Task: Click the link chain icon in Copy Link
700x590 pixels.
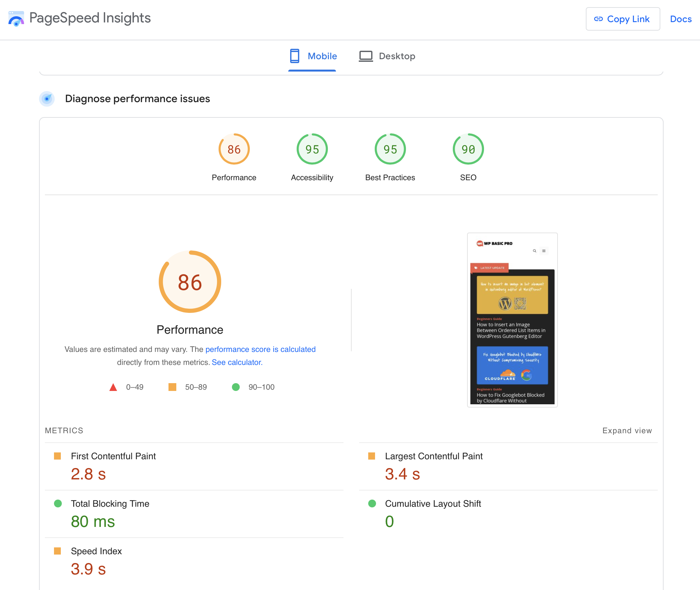Action: point(598,19)
